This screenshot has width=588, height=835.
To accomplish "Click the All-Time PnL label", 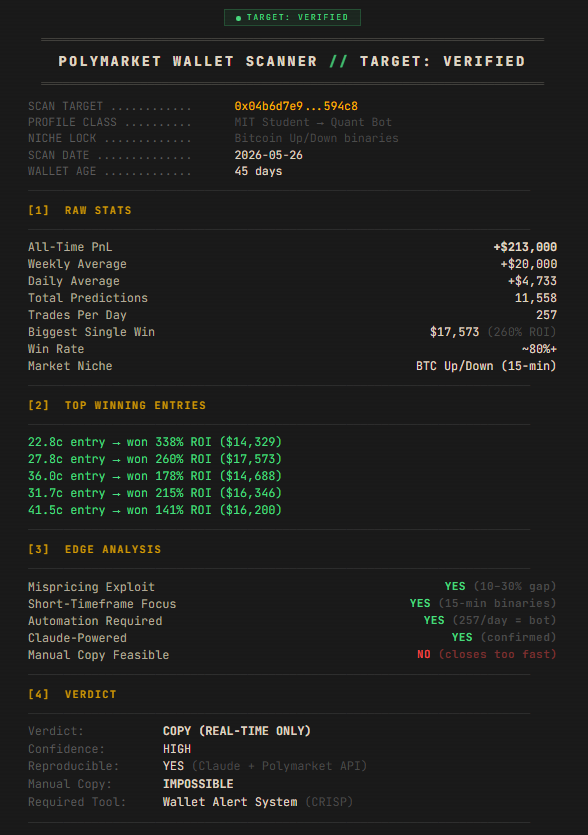I will [70, 247].
